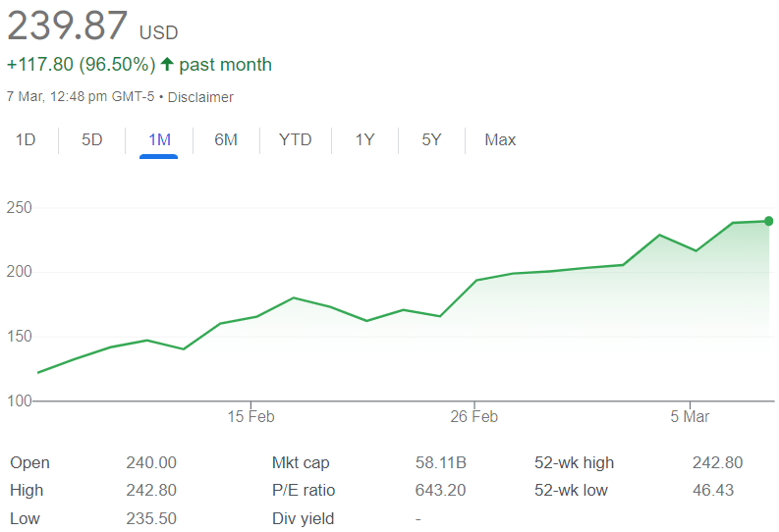Open the Disclaimer link

[x=200, y=97]
